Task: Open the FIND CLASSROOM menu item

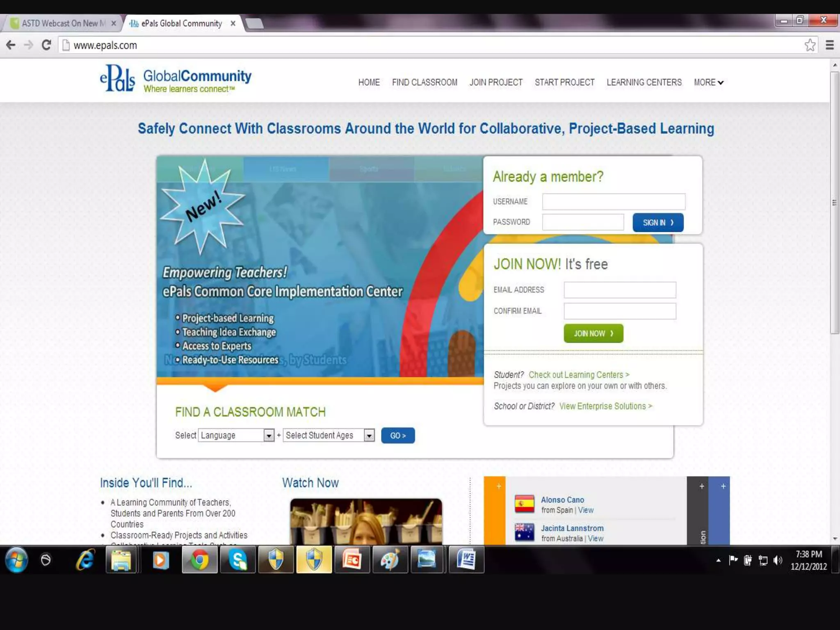Action: [425, 82]
